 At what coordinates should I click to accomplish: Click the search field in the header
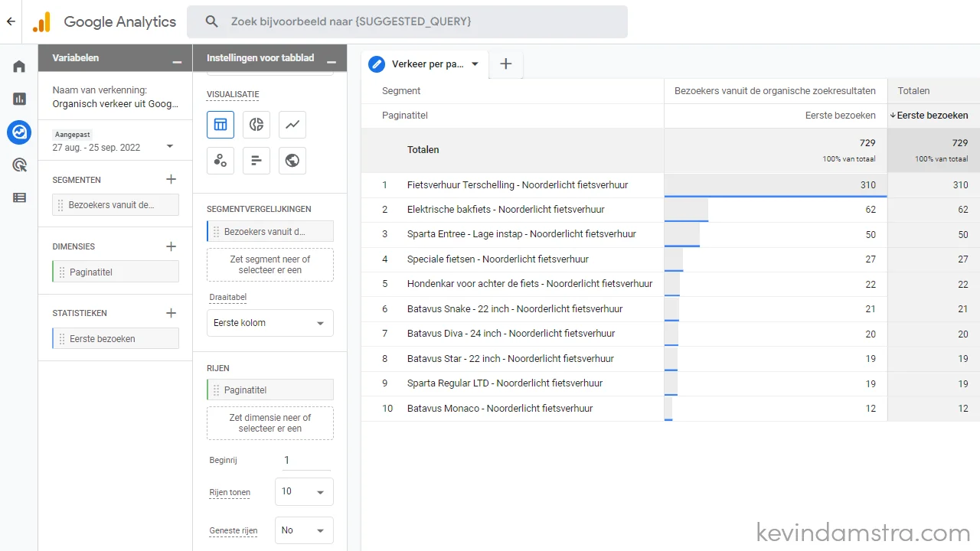tap(407, 21)
